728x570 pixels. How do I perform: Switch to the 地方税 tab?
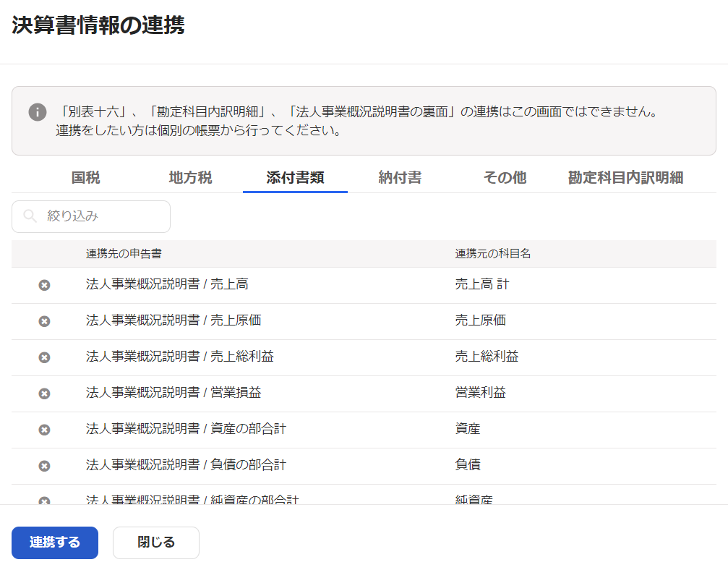click(190, 177)
